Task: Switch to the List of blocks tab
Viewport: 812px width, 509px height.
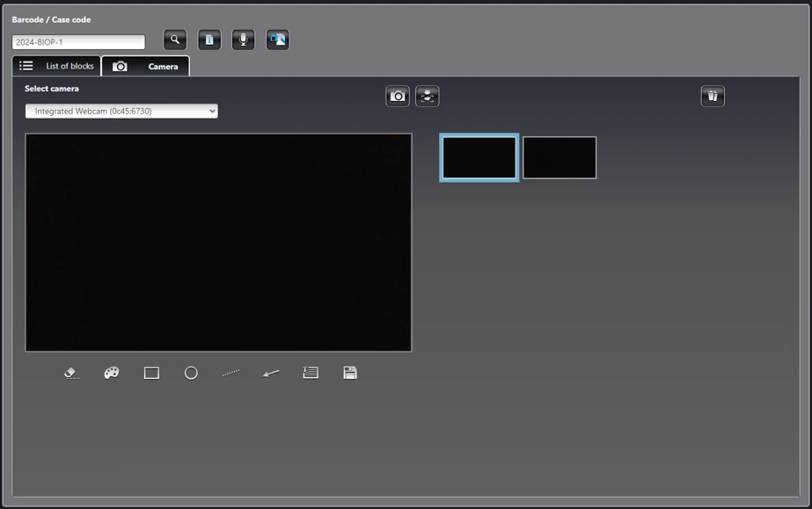Action: tap(56, 66)
